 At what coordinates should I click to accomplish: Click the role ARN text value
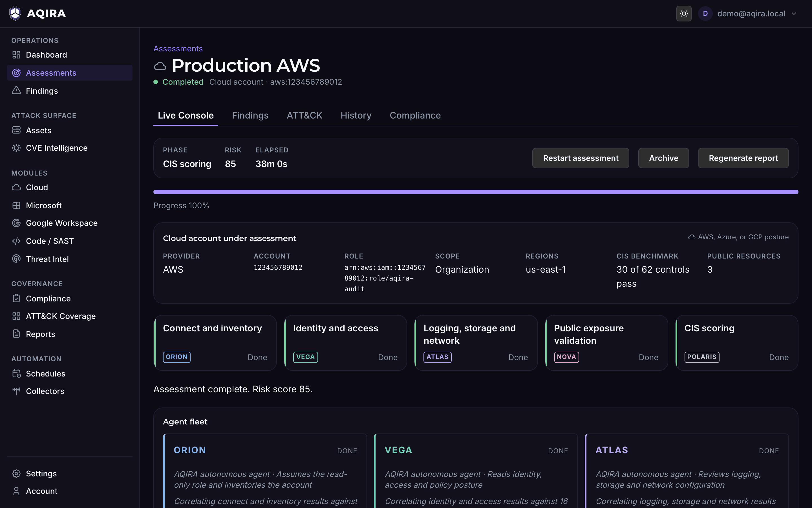click(385, 278)
